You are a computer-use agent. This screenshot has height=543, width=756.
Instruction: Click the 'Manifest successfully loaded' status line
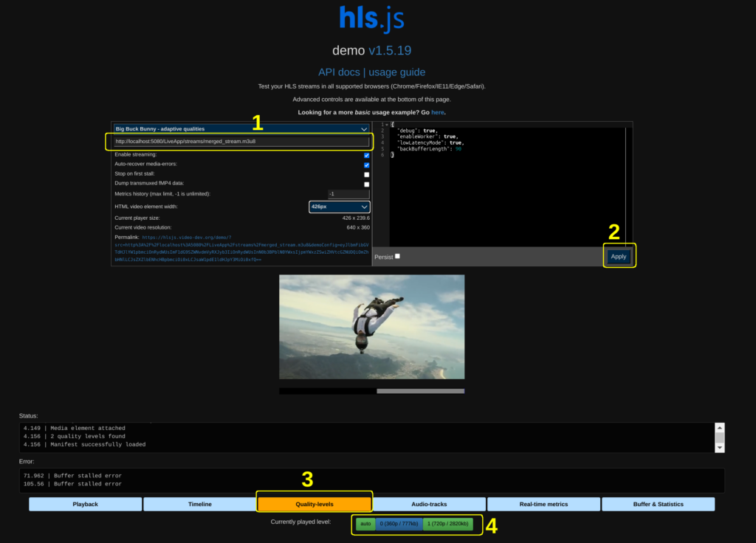[x=84, y=444]
